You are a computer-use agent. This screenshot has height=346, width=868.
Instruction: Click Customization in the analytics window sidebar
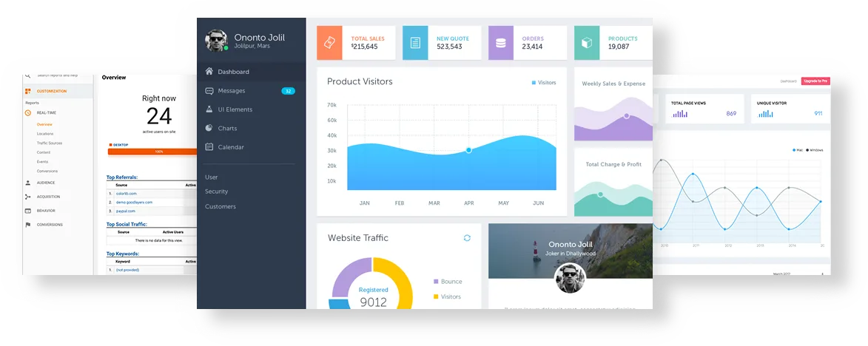pyautogui.click(x=52, y=91)
